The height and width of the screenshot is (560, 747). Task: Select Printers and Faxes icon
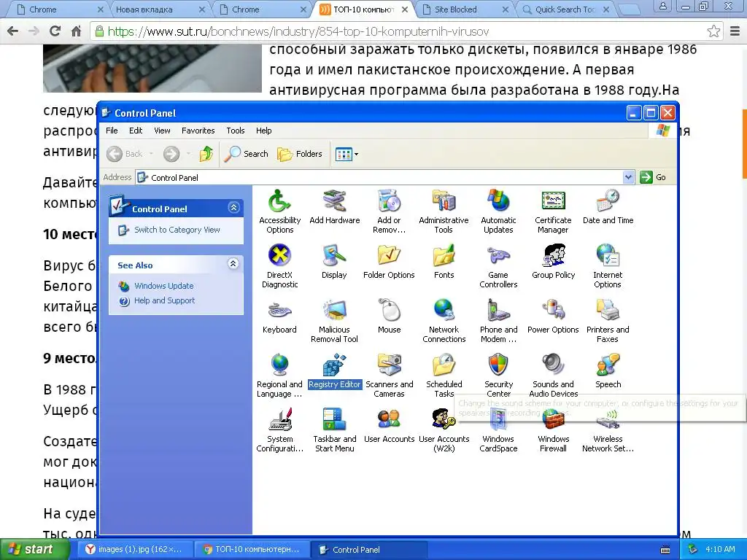click(x=608, y=311)
